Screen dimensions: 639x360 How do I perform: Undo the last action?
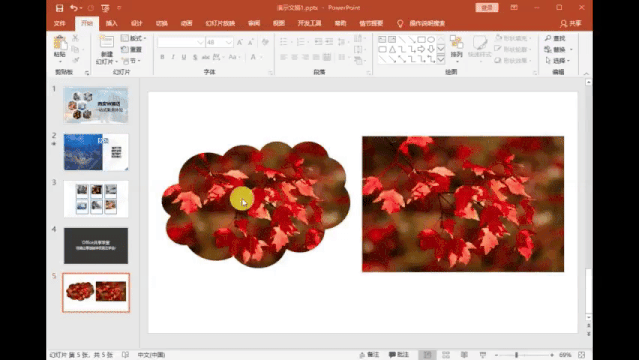pyautogui.click(x=74, y=8)
